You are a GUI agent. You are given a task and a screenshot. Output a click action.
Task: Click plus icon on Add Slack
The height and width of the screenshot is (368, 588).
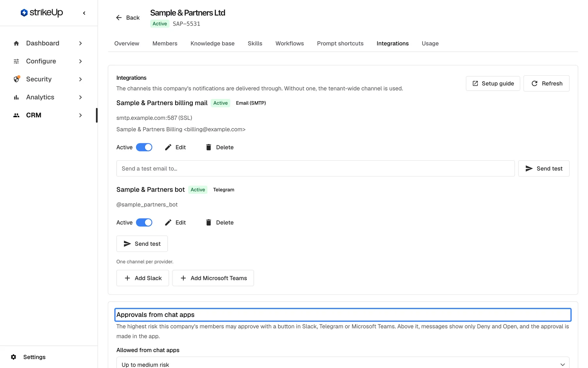pyautogui.click(x=127, y=278)
